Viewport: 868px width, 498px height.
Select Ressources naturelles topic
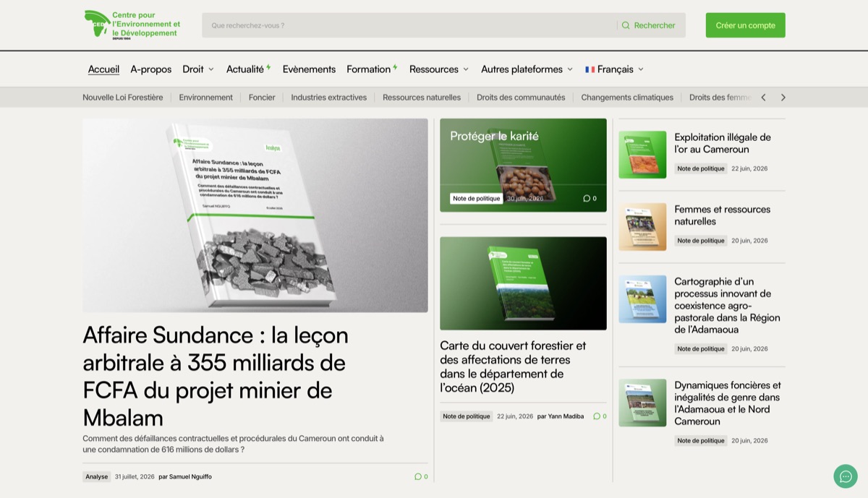tap(422, 98)
